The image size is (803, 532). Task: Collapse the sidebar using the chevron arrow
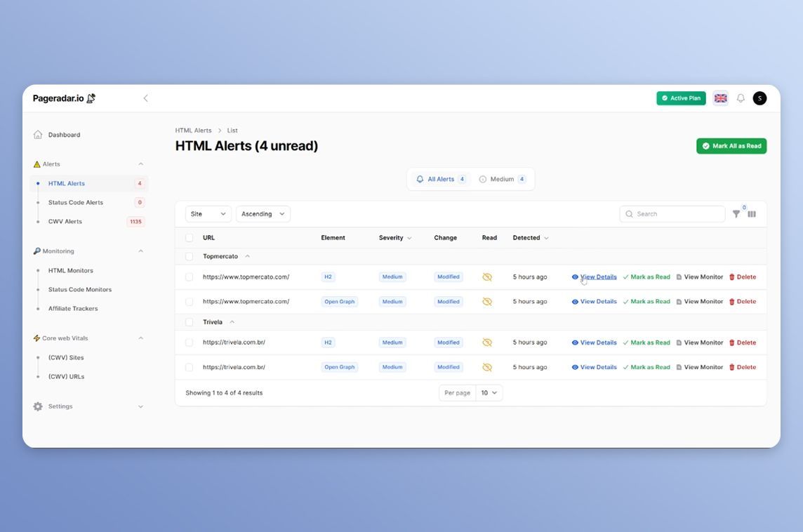145,98
